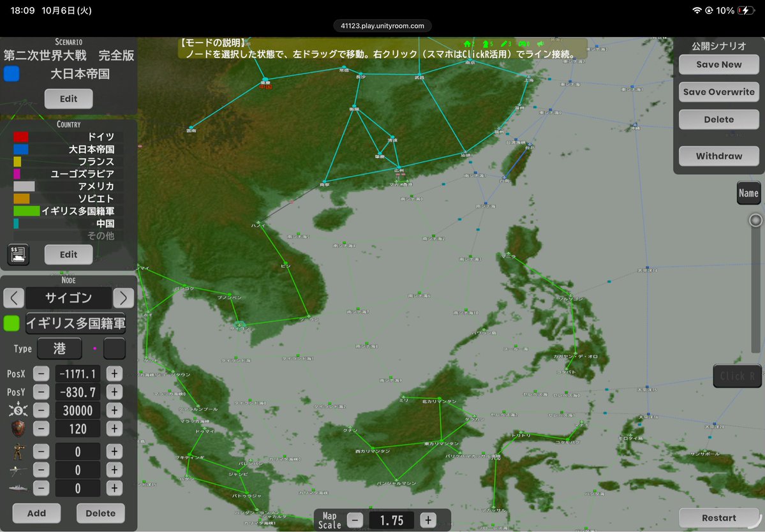
Task: Click the green megaphone icon in top bar
Action: click(x=540, y=44)
